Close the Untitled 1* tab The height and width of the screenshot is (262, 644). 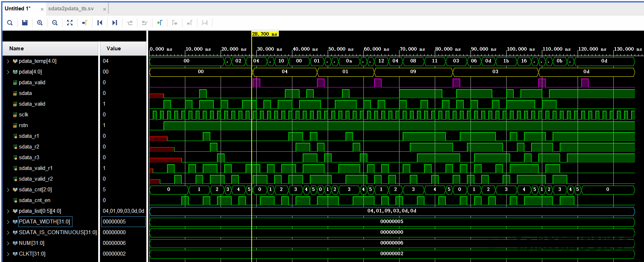[x=42, y=9]
